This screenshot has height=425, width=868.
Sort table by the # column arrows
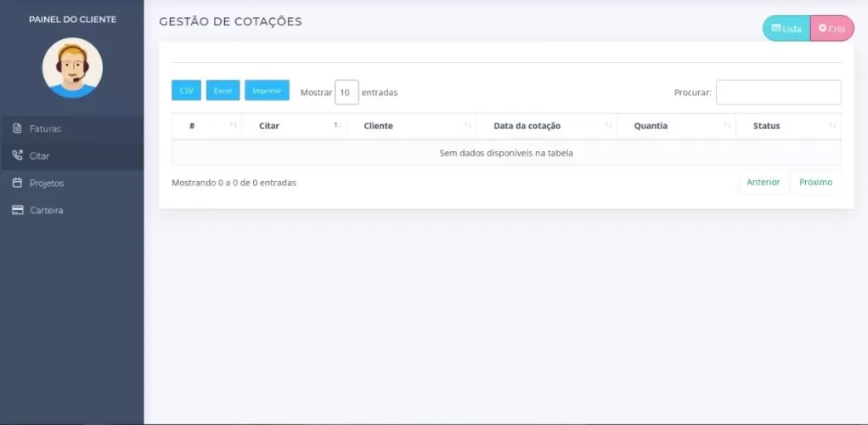tap(233, 126)
